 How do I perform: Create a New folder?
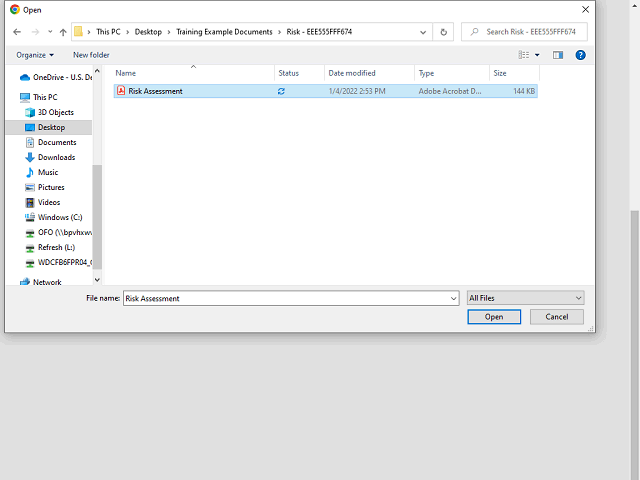(91, 55)
